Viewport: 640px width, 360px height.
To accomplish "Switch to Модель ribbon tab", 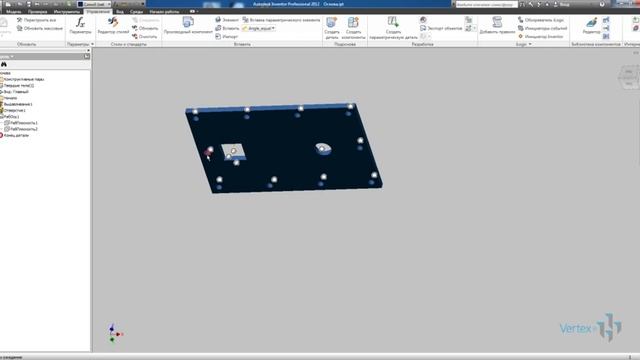I will point(13,11).
